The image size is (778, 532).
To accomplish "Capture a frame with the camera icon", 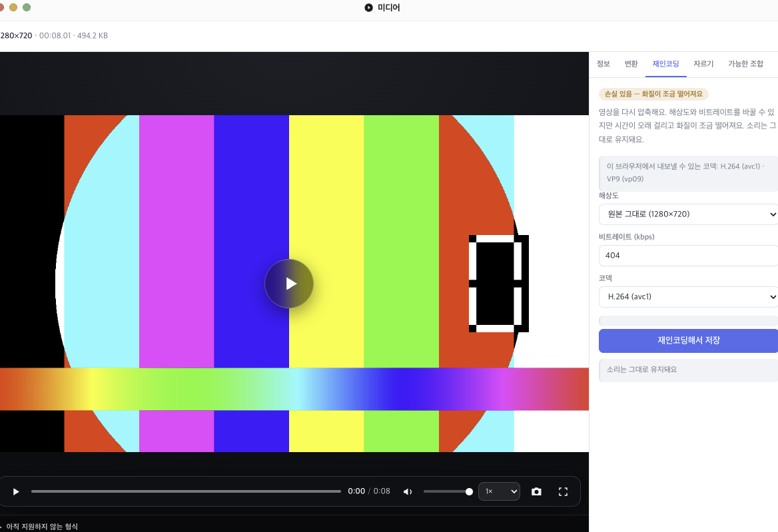I will (536, 491).
